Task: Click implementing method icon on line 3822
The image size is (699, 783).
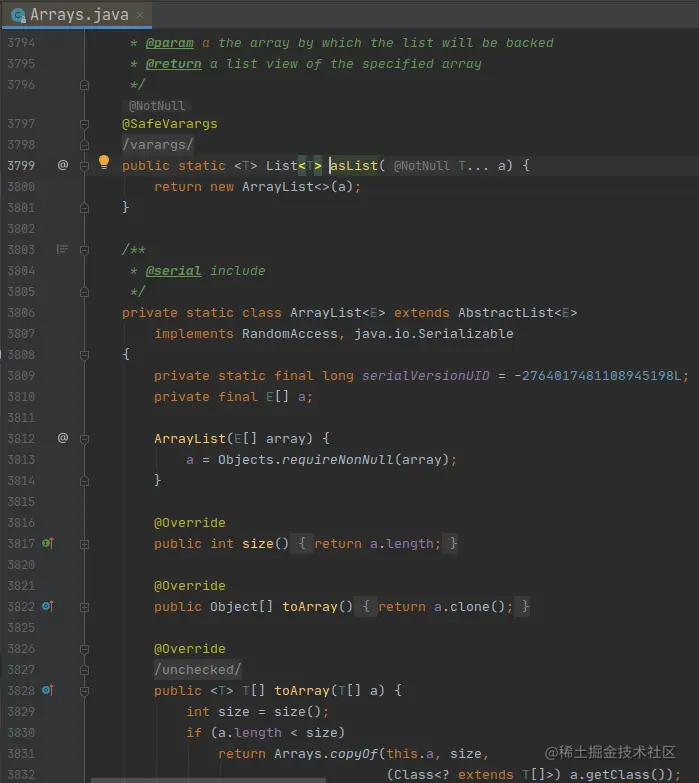Action: (48, 606)
